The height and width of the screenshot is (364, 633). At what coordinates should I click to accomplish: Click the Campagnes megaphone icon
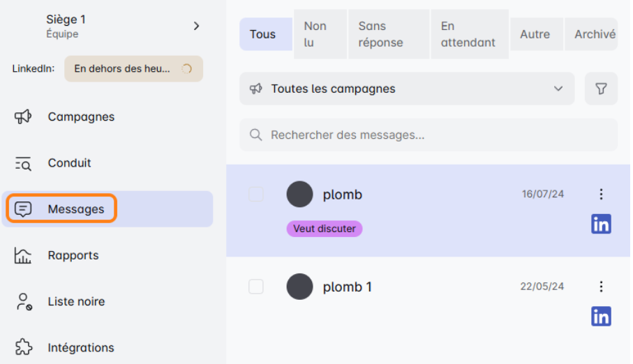point(23,116)
